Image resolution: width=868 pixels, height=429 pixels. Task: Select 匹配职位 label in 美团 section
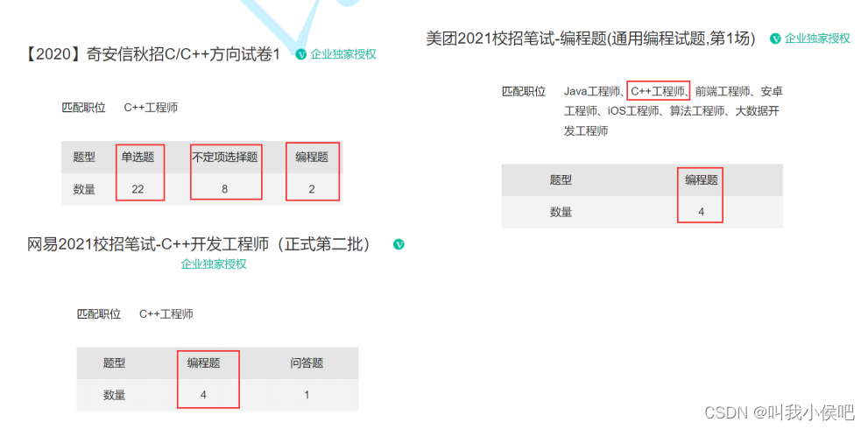(524, 91)
